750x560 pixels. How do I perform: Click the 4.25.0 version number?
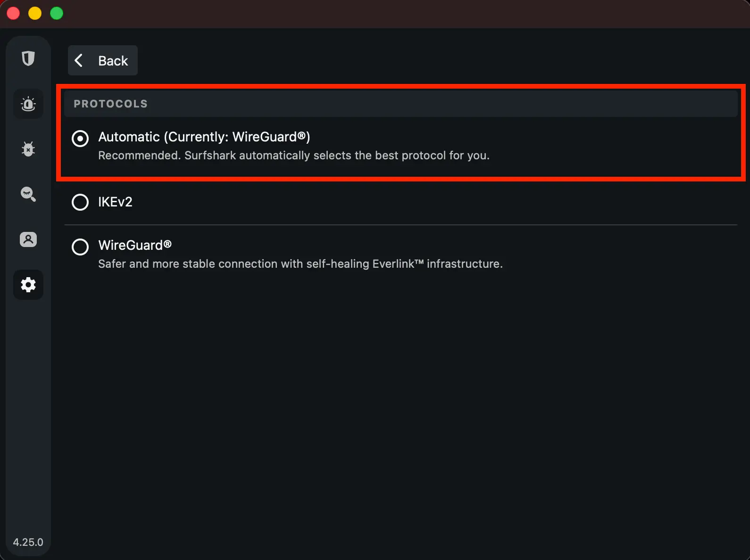[x=28, y=542]
